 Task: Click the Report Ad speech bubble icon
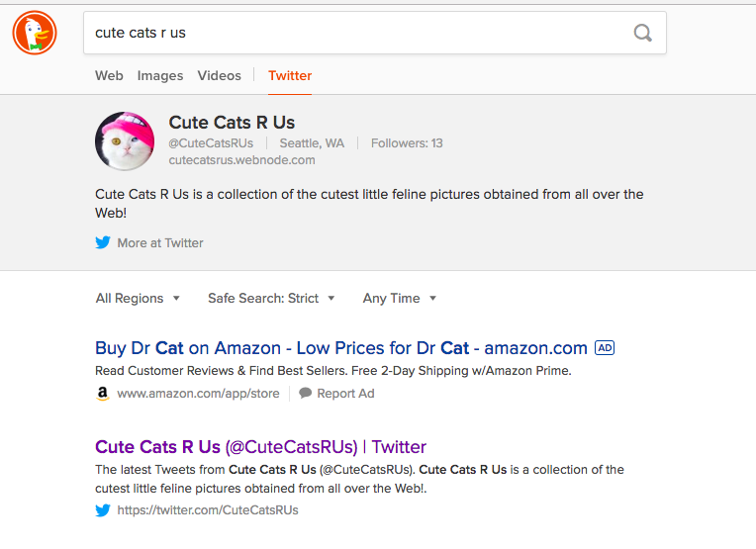tap(306, 393)
